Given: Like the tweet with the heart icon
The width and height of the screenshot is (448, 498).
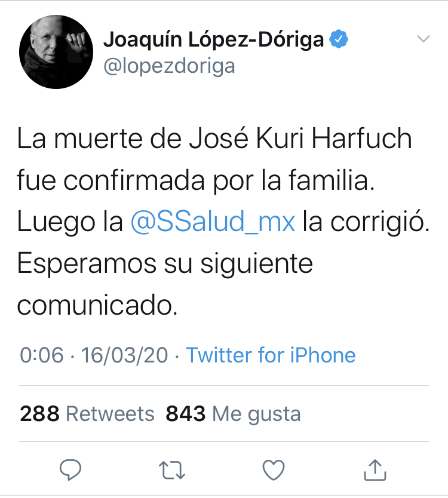Looking at the screenshot, I should [274, 470].
